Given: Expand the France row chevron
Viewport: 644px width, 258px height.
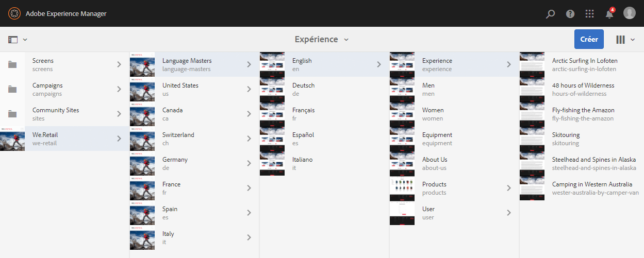Looking at the screenshot, I should pos(249,188).
